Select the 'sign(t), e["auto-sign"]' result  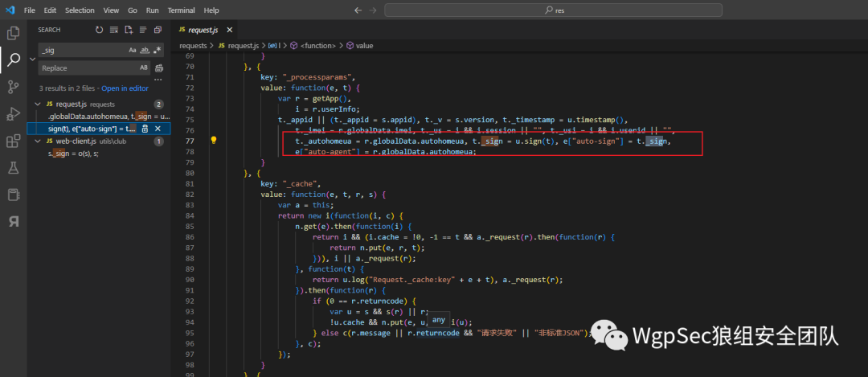coord(99,129)
